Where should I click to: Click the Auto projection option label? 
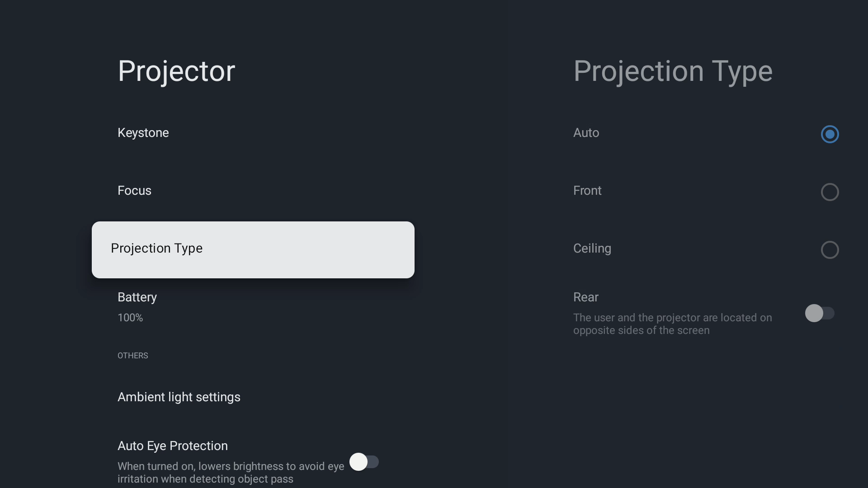[586, 133]
